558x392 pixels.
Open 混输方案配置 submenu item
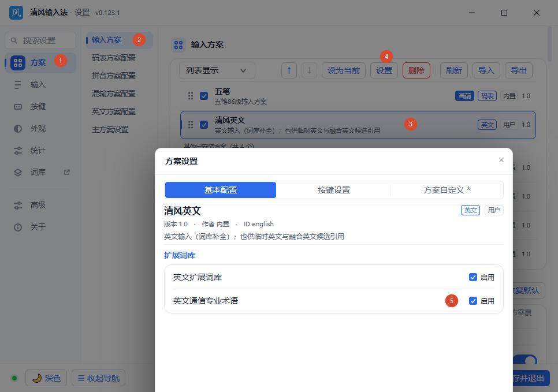[x=114, y=94]
